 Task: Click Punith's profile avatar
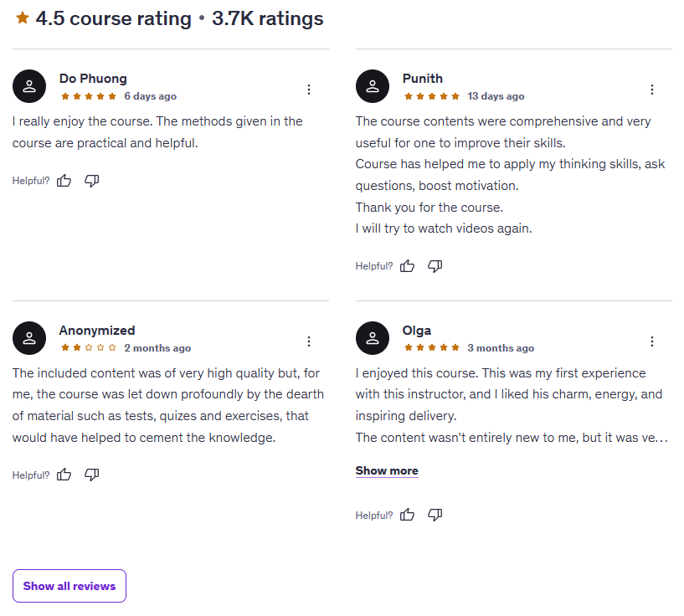(x=373, y=86)
